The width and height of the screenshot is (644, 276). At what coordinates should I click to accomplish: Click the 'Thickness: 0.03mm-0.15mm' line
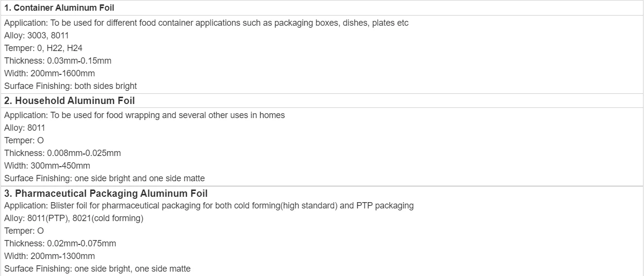coord(58,61)
